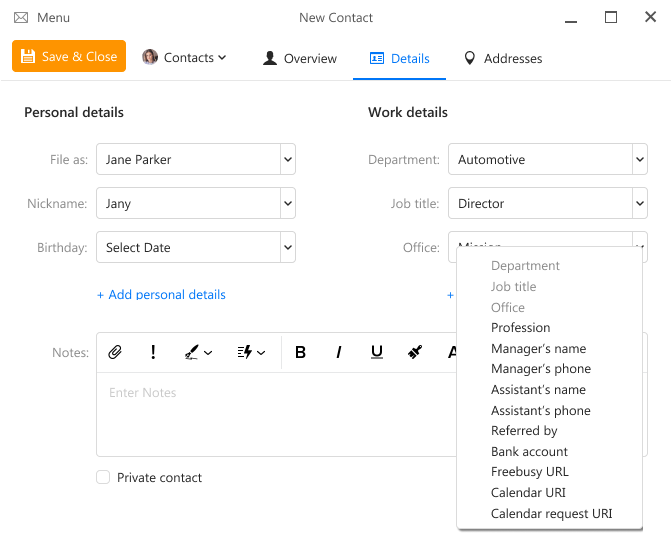Click the format painter brush icon
The height and width of the screenshot is (539, 672).
415,352
